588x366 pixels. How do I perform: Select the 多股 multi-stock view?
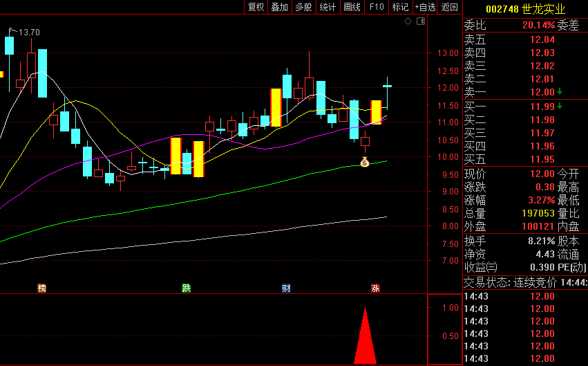pyautogui.click(x=304, y=7)
